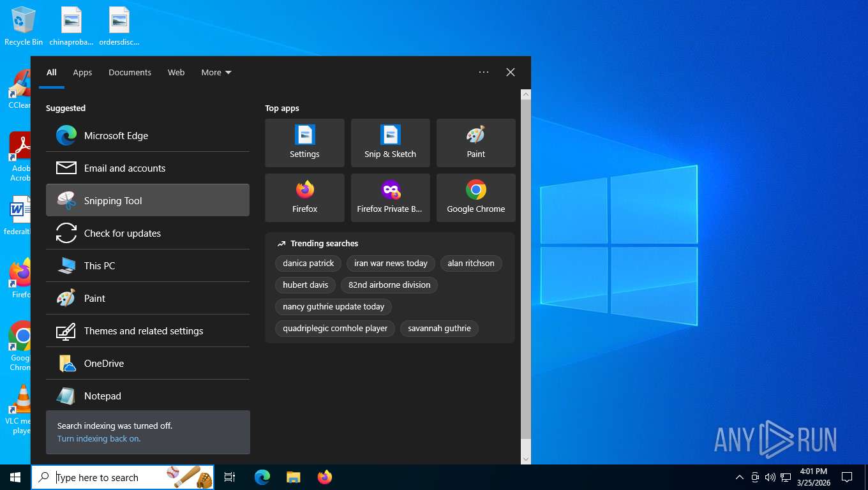Open Task View on the taskbar
The height and width of the screenshot is (490, 868).
click(x=230, y=477)
